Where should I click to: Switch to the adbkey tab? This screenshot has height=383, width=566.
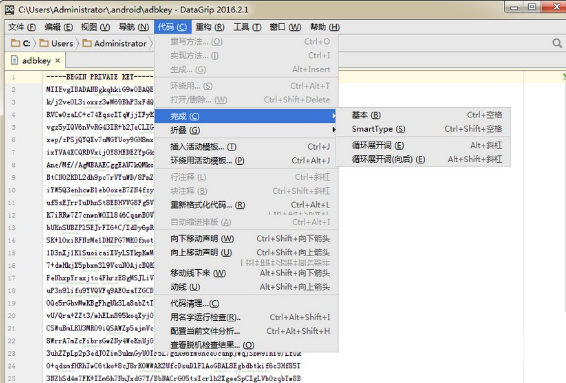point(35,61)
